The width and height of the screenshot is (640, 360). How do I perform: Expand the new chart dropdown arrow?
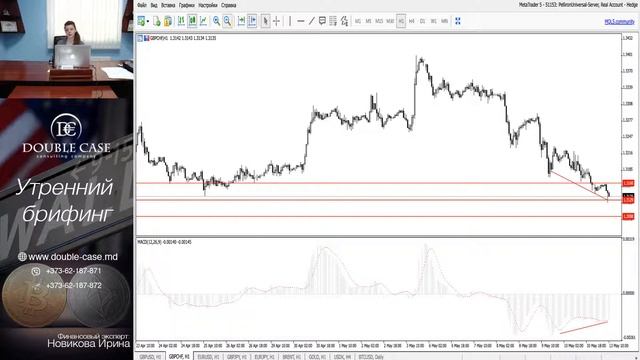148,21
